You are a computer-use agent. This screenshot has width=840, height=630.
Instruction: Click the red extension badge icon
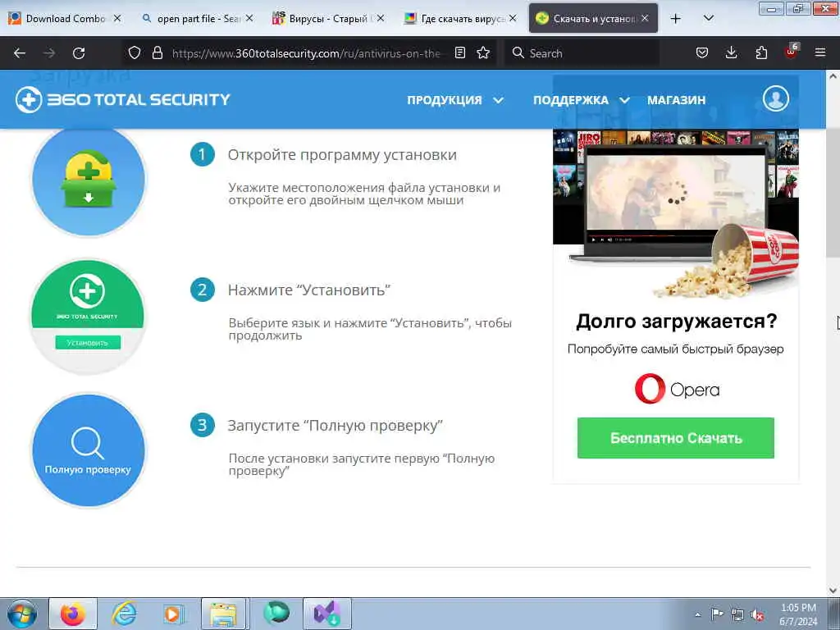tap(792, 52)
